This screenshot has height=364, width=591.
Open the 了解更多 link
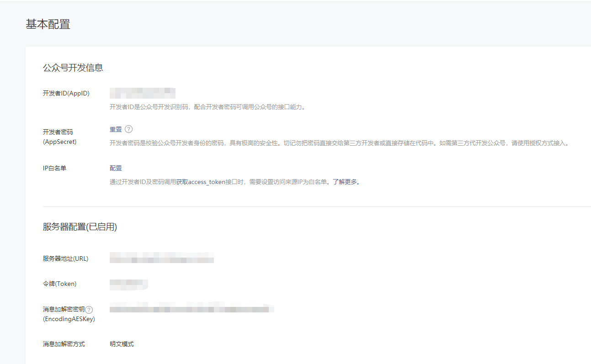click(x=344, y=182)
